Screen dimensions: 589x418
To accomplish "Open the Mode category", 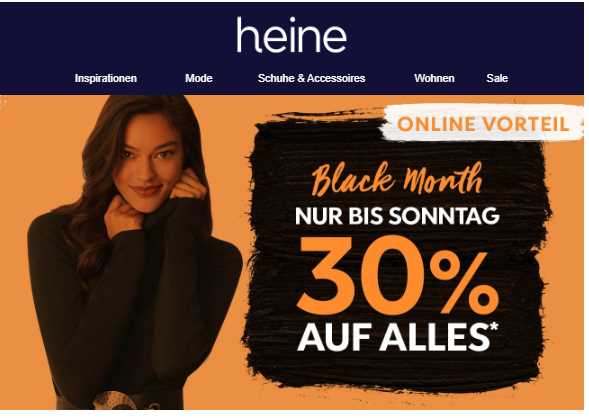I will [x=199, y=78].
